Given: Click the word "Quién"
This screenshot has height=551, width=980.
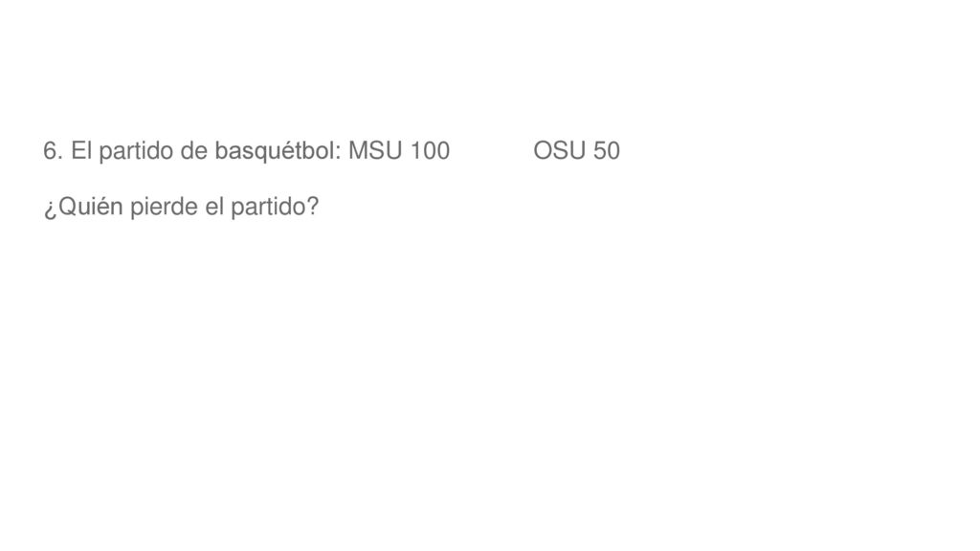Looking at the screenshot, I should (x=91, y=207).
